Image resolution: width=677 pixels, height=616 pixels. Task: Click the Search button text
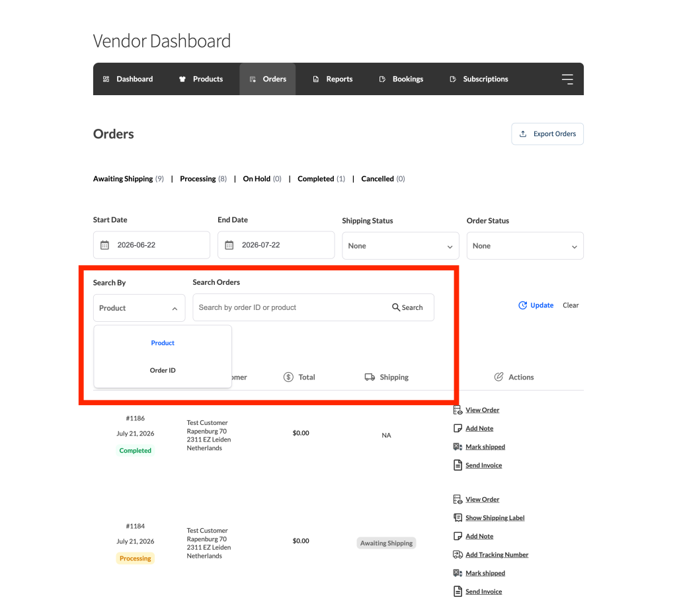click(412, 307)
